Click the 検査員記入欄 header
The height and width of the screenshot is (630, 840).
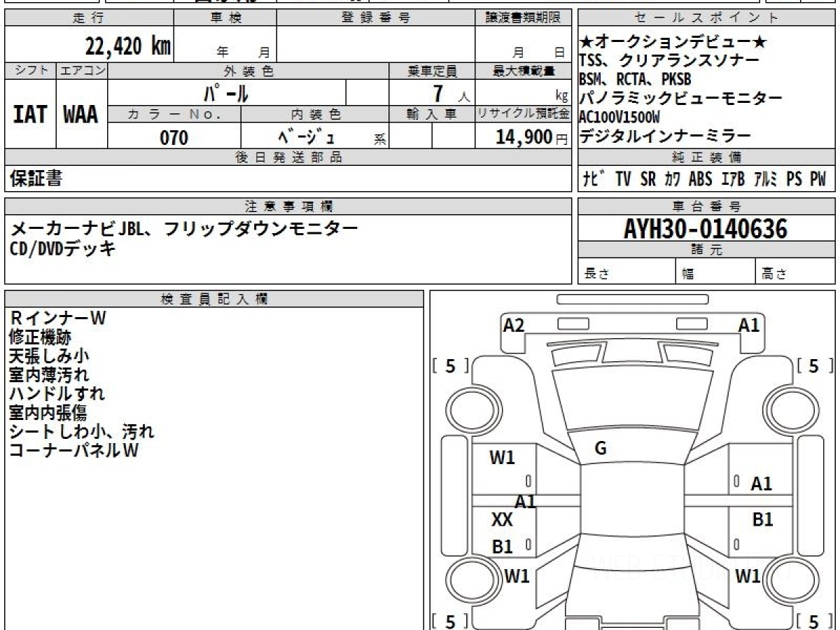click(x=214, y=299)
